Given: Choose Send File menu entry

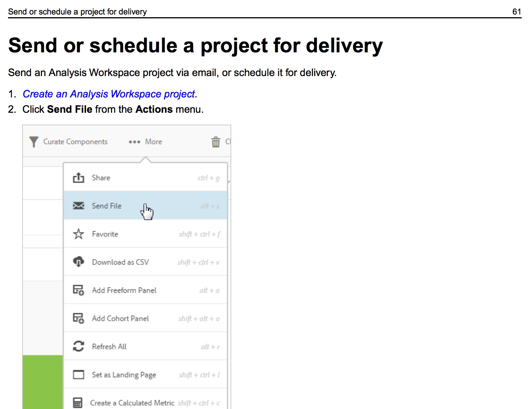Looking at the screenshot, I should (146, 205).
